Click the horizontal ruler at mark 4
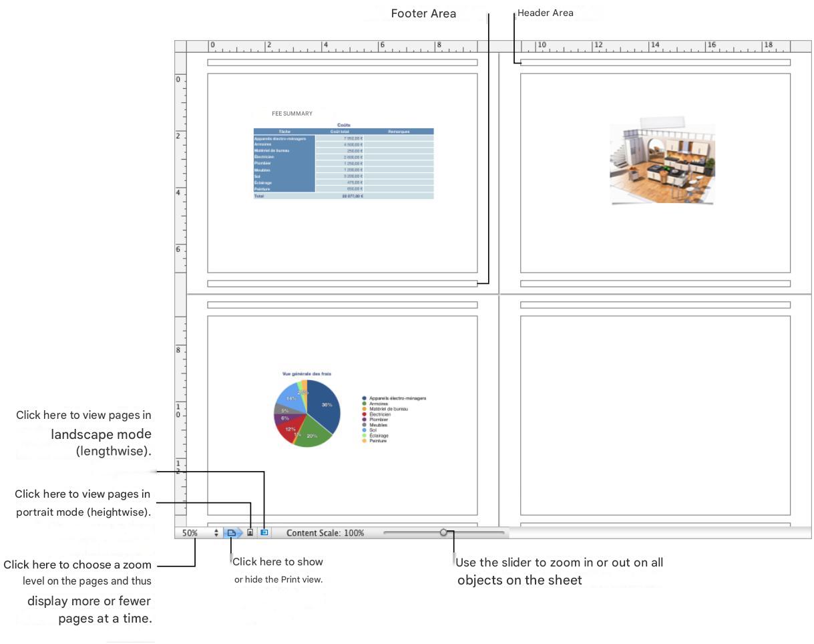814x644 pixels. click(325, 46)
